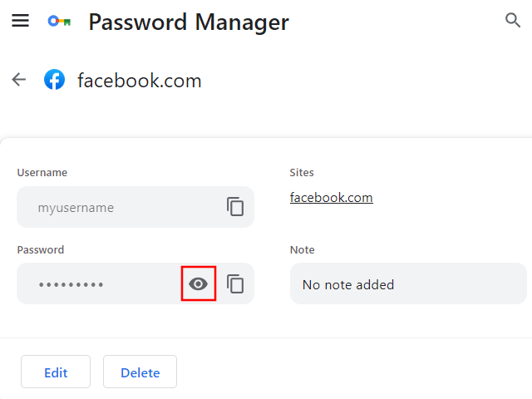Click the facebook.com page heading

pos(139,81)
